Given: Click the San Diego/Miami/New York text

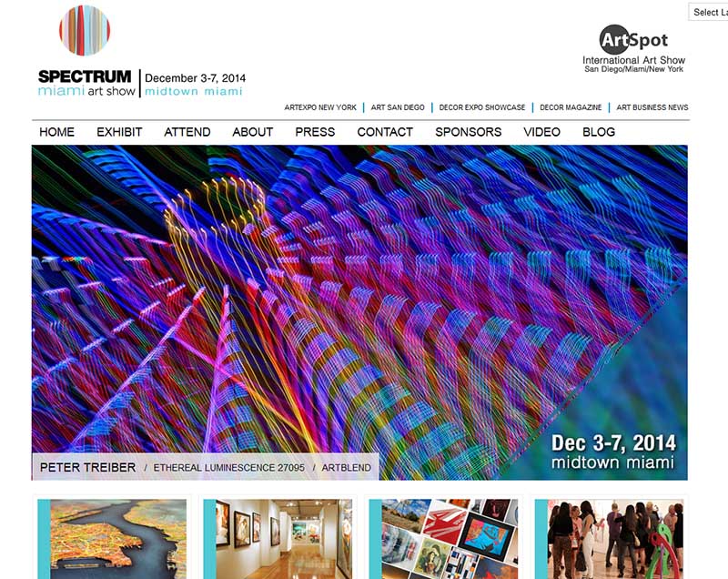Looking at the screenshot, I should [x=633, y=69].
